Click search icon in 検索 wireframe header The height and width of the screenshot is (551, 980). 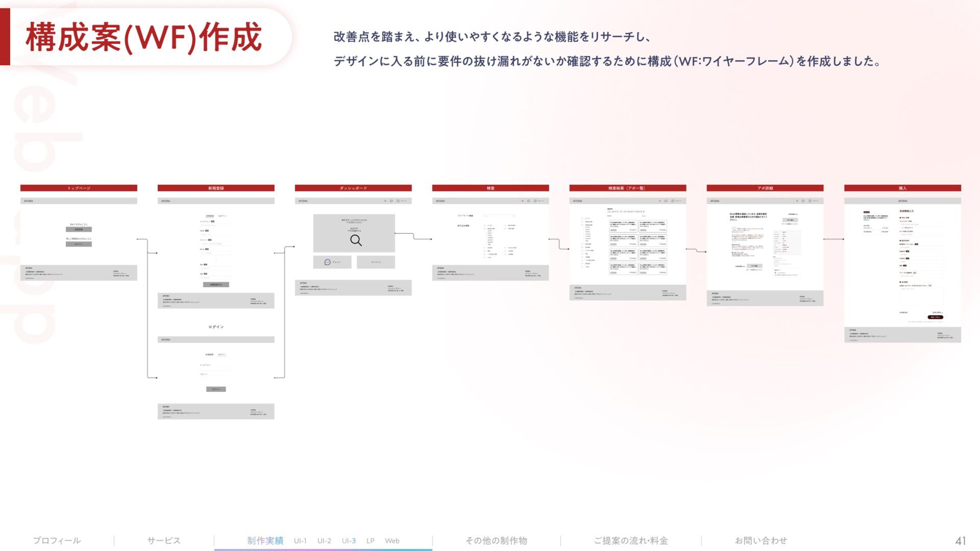[x=523, y=201]
